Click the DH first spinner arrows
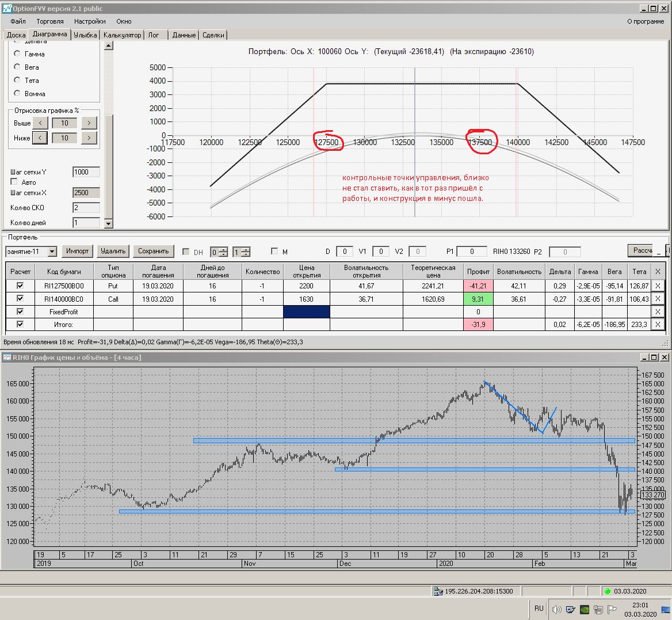Viewport: 672px width, 620px height. tap(223, 252)
